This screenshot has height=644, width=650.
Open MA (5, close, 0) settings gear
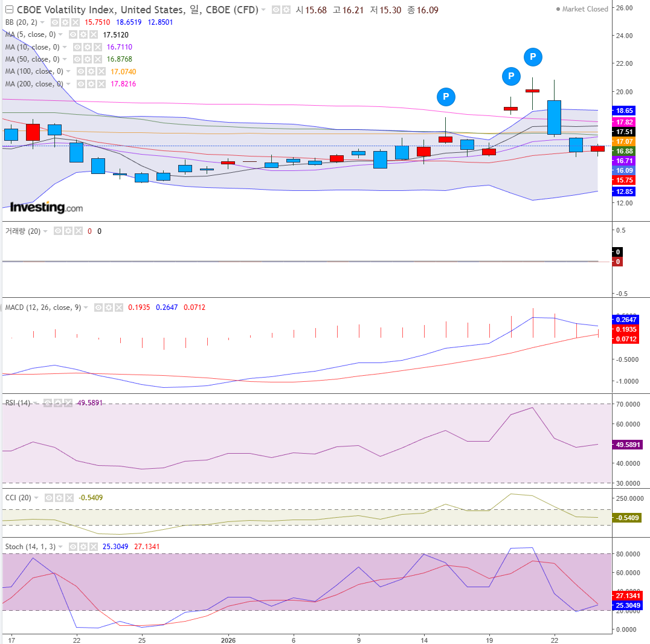83,35
